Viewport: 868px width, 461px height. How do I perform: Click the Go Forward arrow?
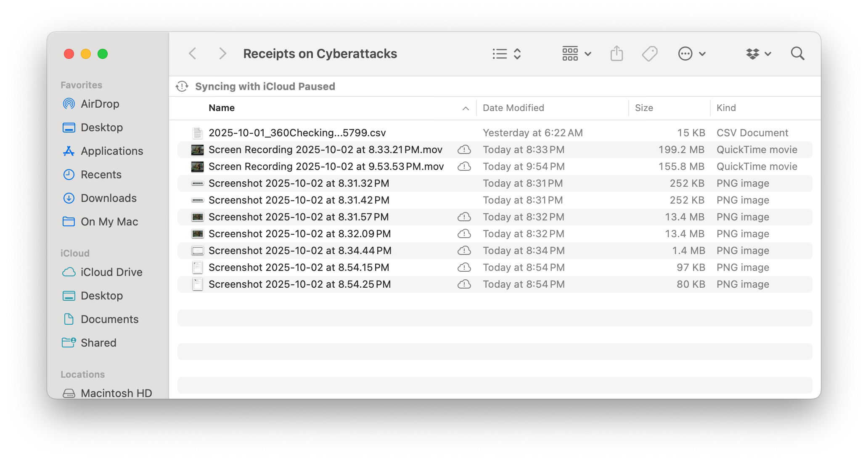[222, 54]
